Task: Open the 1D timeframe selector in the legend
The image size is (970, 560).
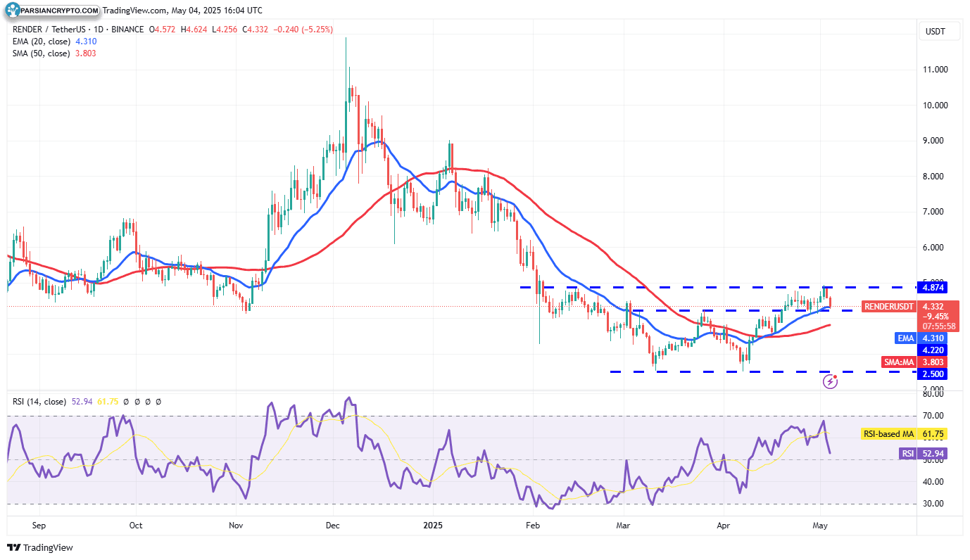Action: tap(96, 29)
